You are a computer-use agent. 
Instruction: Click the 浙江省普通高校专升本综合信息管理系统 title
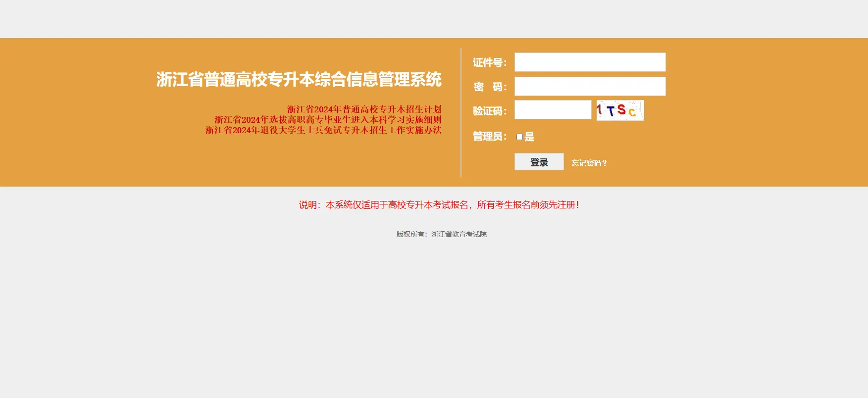299,80
